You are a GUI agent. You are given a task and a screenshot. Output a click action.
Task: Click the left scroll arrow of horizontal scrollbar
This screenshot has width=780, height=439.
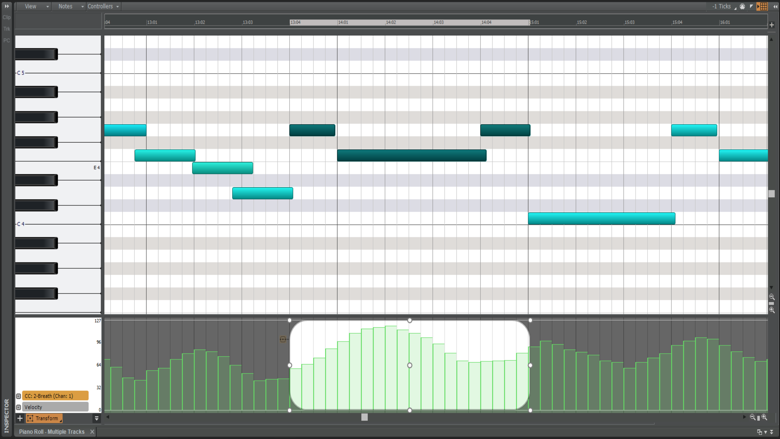[108, 417]
